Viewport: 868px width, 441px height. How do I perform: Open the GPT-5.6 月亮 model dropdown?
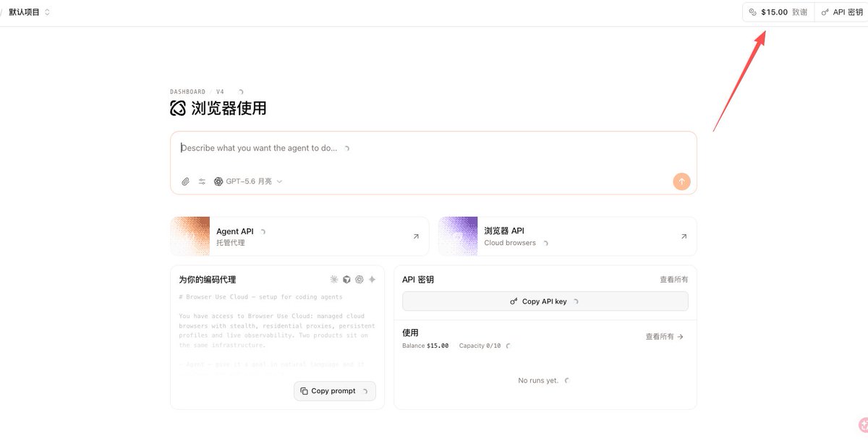[248, 181]
